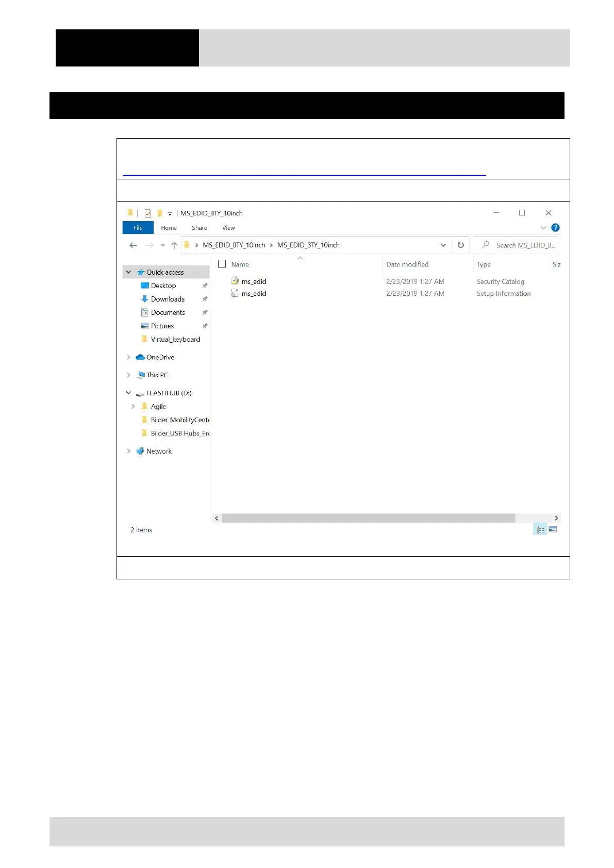
Task: Click the New folder title-bar icon
Action: (159, 213)
